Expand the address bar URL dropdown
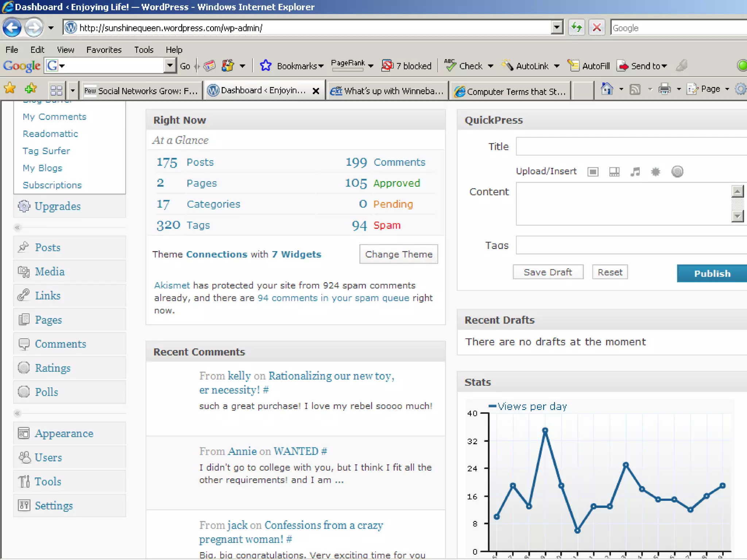Image resolution: width=747 pixels, height=560 pixels. coord(557,28)
